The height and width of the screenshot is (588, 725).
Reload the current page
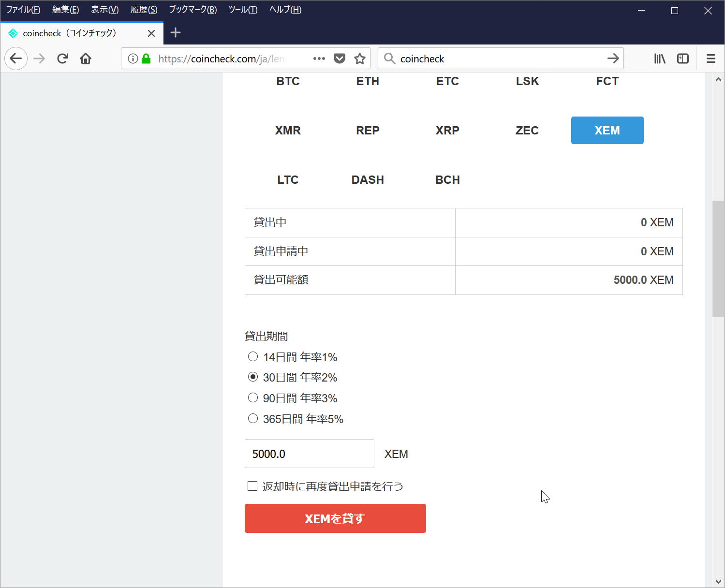(x=62, y=59)
